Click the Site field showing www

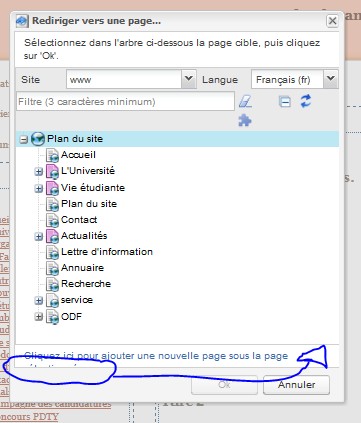(124, 79)
